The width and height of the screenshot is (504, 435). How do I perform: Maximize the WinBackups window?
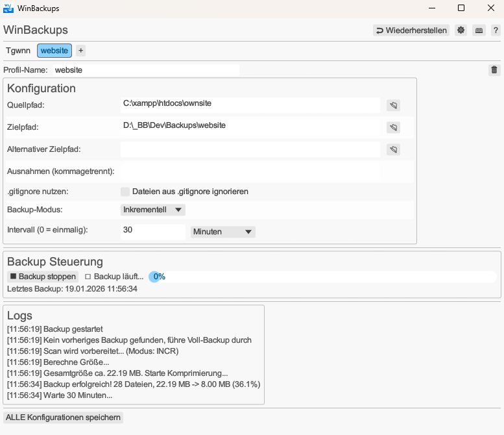pos(461,8)
